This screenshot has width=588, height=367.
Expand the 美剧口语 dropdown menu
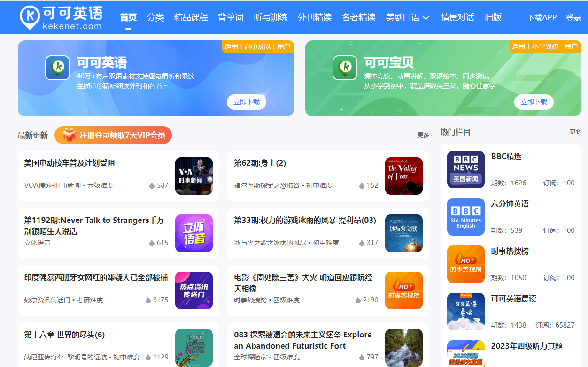pyautogui.click(x=407, y=17)
